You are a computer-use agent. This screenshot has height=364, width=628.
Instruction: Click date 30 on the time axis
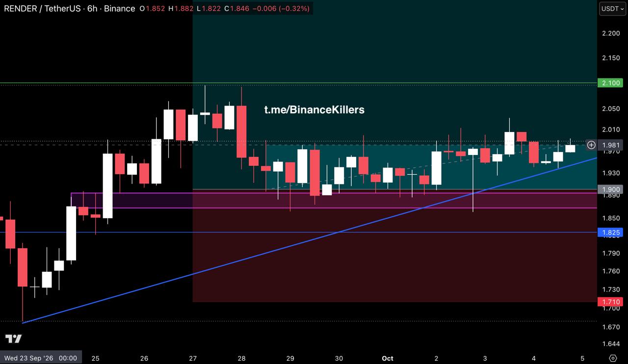339,358
